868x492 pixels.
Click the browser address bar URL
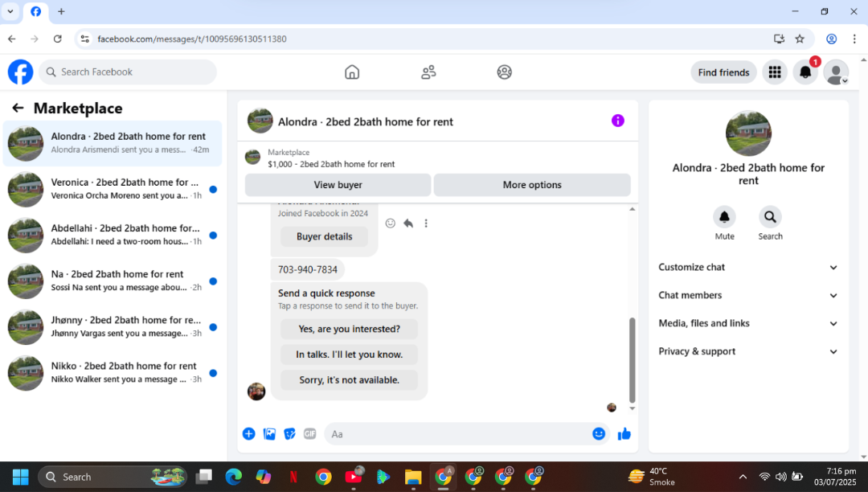click(x=191, y=39)
